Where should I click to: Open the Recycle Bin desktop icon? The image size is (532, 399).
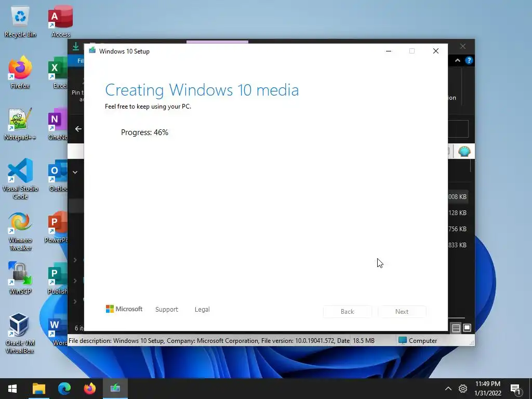click(20, 22)
